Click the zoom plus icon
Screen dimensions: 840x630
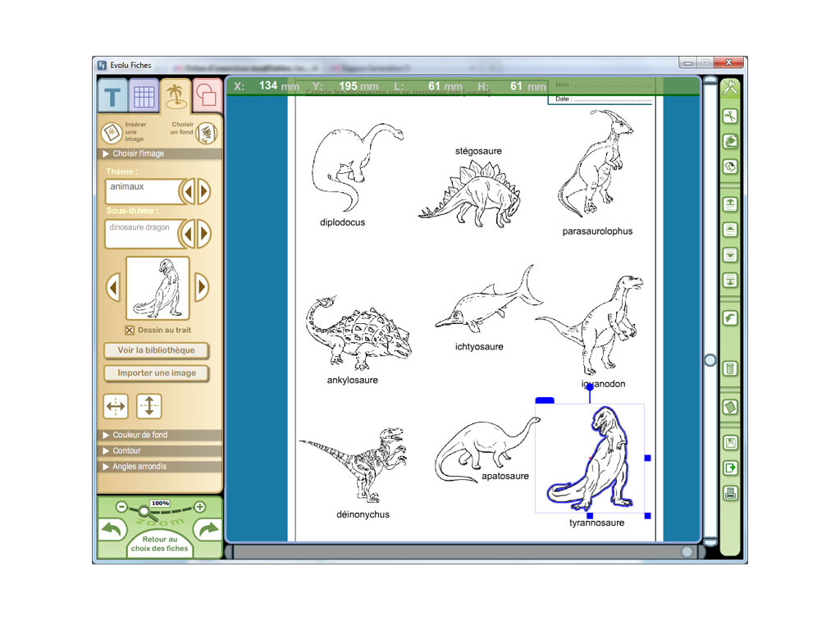199,507
